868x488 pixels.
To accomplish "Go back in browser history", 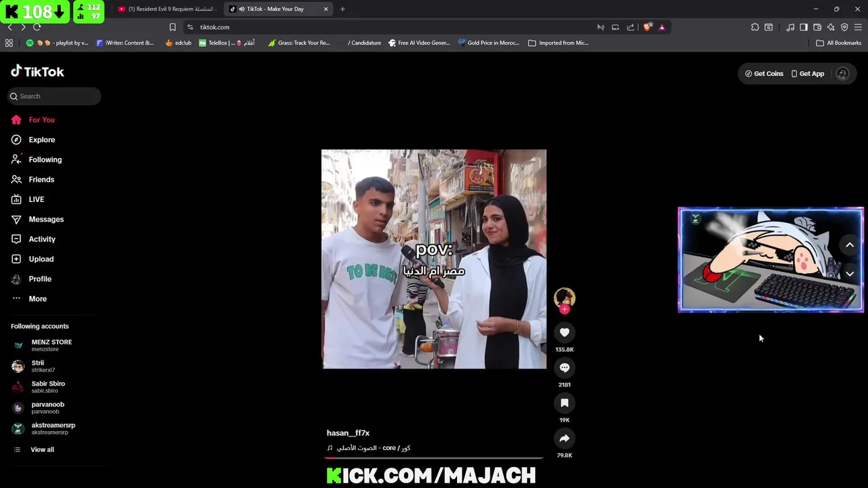I will [9, 27].
